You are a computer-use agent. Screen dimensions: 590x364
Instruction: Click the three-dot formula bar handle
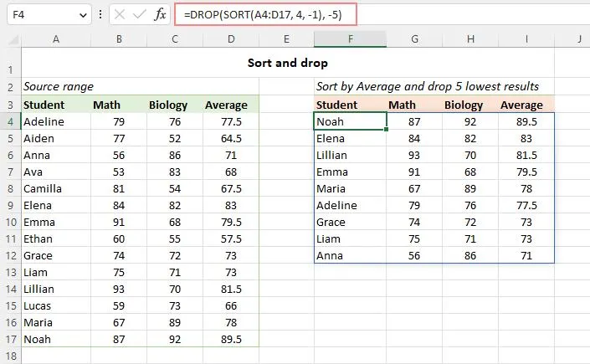click(x=100, y=15)
